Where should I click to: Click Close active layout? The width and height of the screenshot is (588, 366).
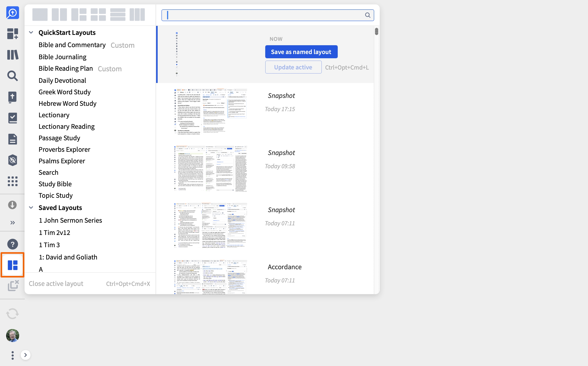coord(56,283)
